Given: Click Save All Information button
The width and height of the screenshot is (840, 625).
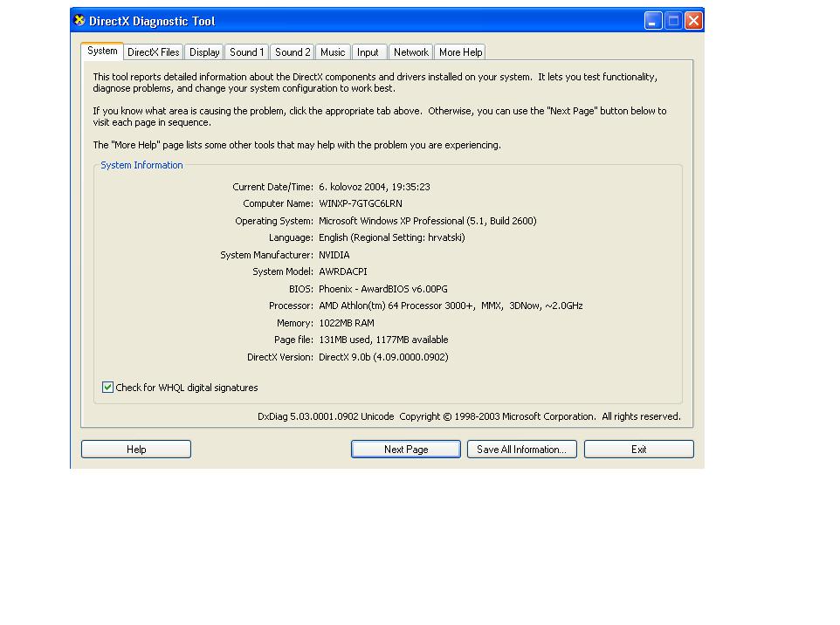Looking at the screenshot, I should click(522, 450).
